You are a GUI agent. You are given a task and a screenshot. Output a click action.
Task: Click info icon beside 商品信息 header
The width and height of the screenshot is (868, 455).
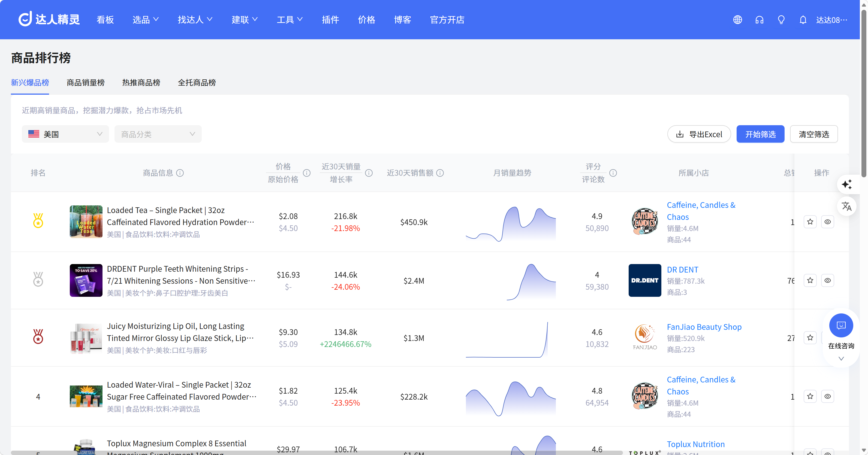[x=180, y=173]
